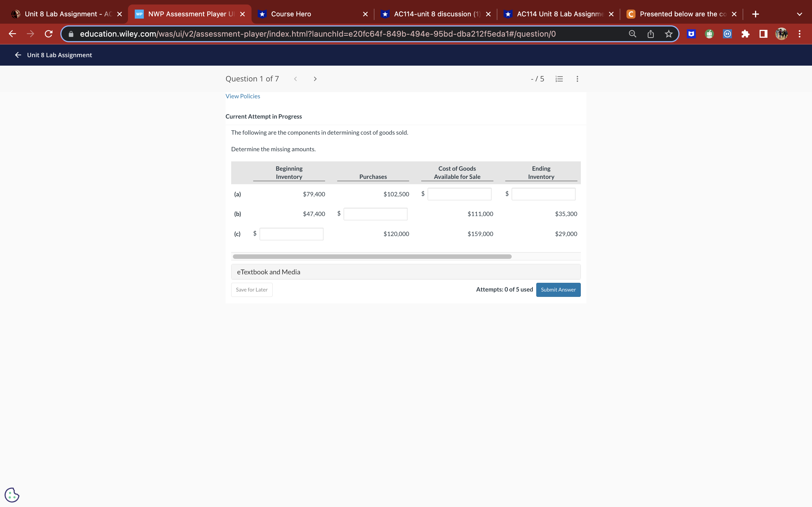This screenshot has width=812, height=507.
Task: Click the zoom magnifier icon in address bar
Action: coord(632,34)
